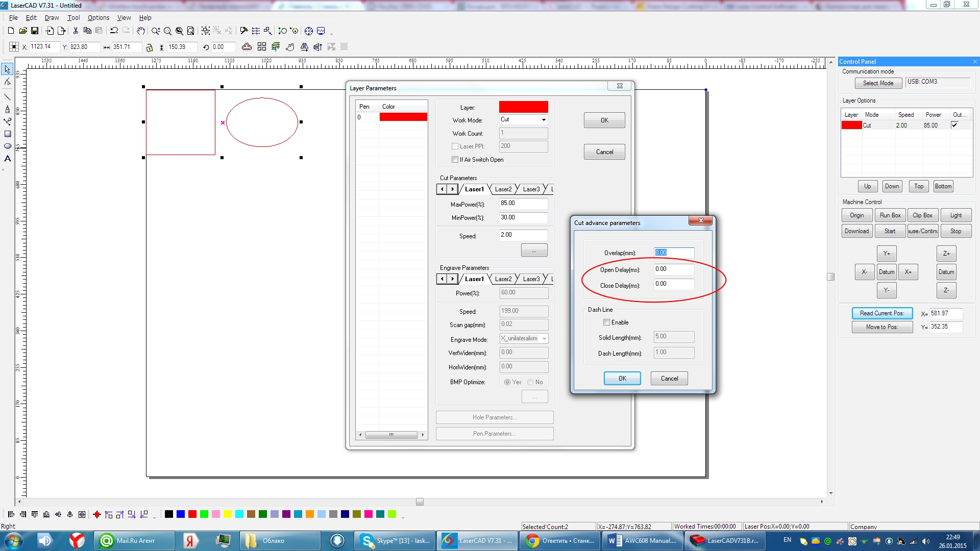Image resolution: width=980 pixels, height=551 pixels.
Task: Pick the blue color swatch
Action: pos(181,514)
